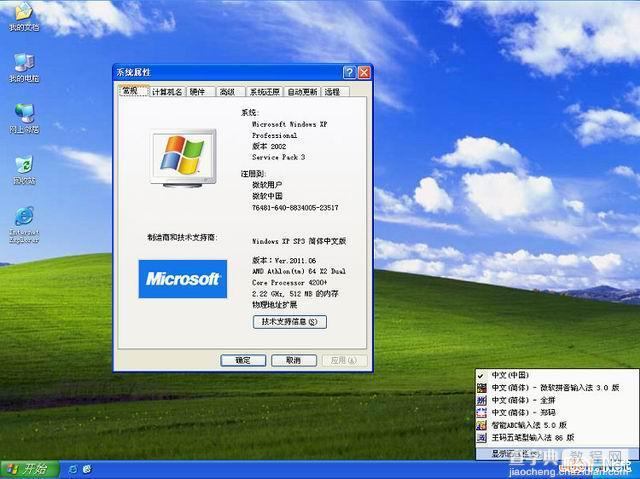
Task: Click the product ID 76481-640-8834005-23517
Action: [x=295, y=208]
